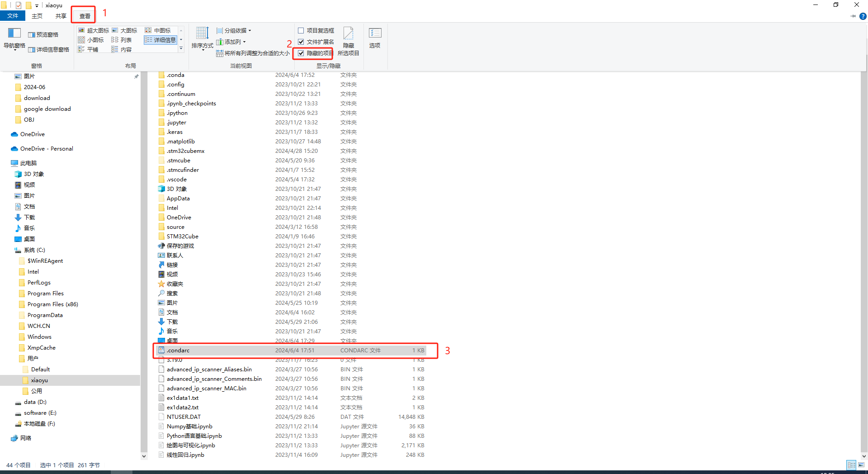Click 隐藏所选项目 hide selected items button
This screenshot has width=868, height=474.
tap(349, 42)
